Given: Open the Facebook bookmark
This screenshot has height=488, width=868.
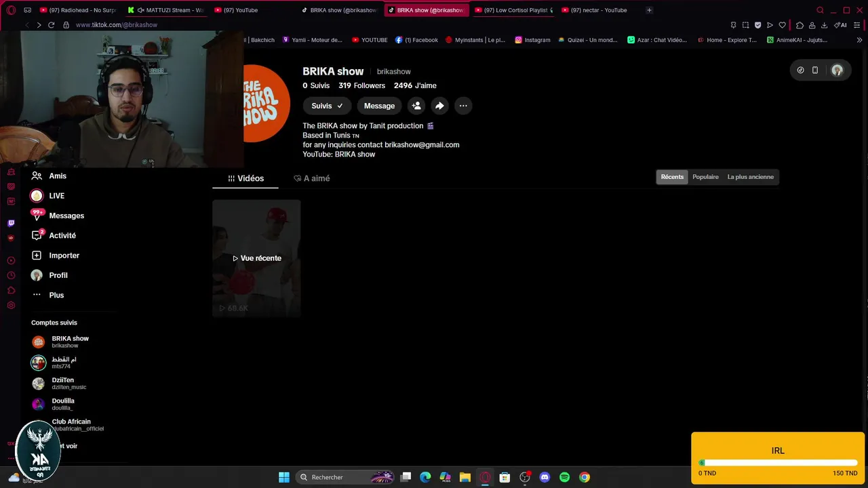Looking at the screenshot, I should pyautogui.click(x=417, y=40).
